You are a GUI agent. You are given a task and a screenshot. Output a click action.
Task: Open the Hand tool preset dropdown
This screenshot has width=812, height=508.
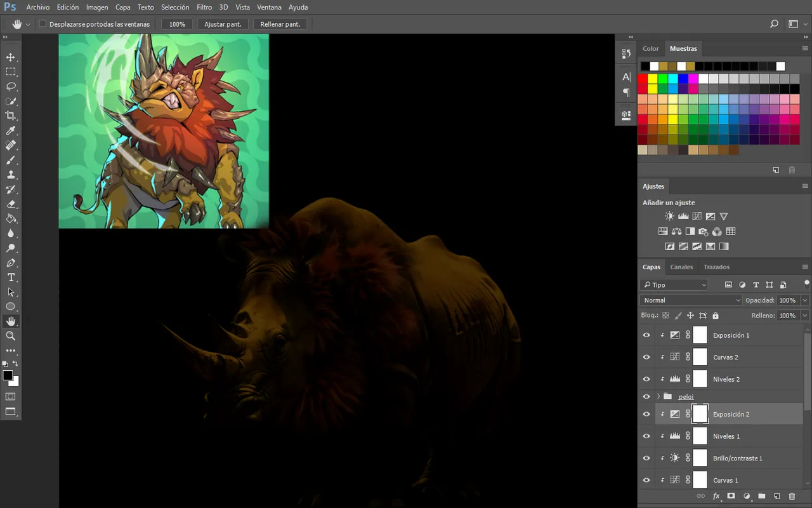click(28, 24)
